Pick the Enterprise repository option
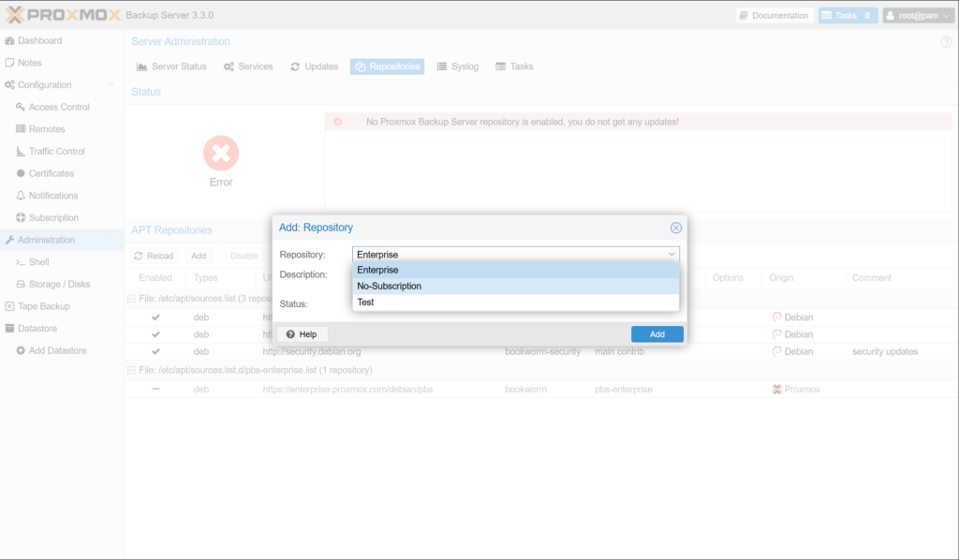Viewport: 959px width, 560px height. coord(378,270)
